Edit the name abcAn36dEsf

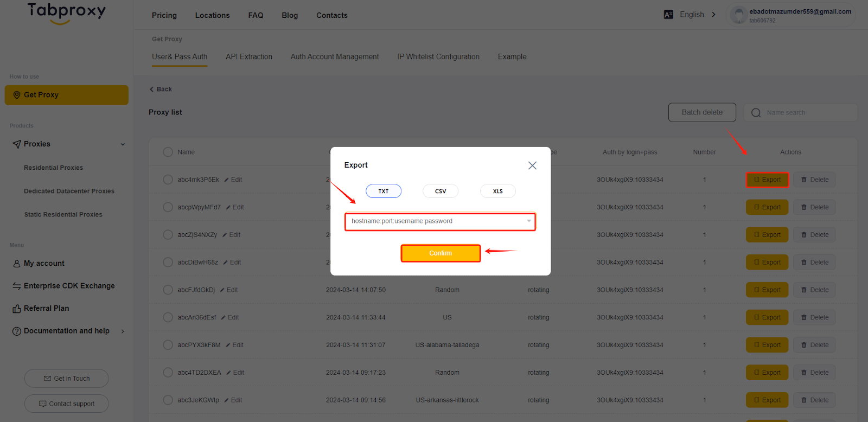pyautogui.click(x=230, y=317)
